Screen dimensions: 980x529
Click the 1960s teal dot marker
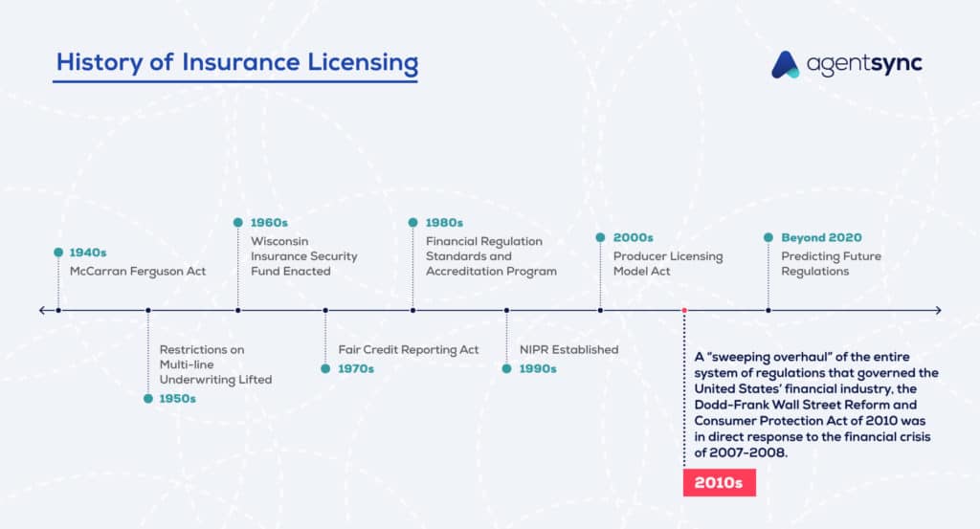click(238, 222)
